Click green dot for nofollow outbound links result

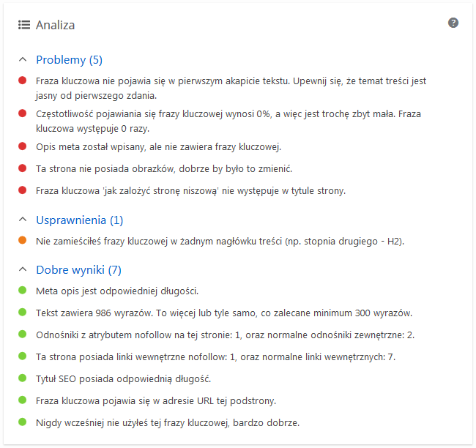click(23, 335)
